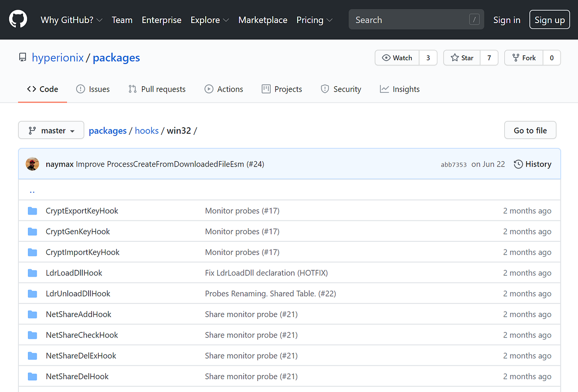Image resolution: width=578 pixels, height=392 pixels.
Task: Click the clock icon next to History
Action: click(518, 164)
